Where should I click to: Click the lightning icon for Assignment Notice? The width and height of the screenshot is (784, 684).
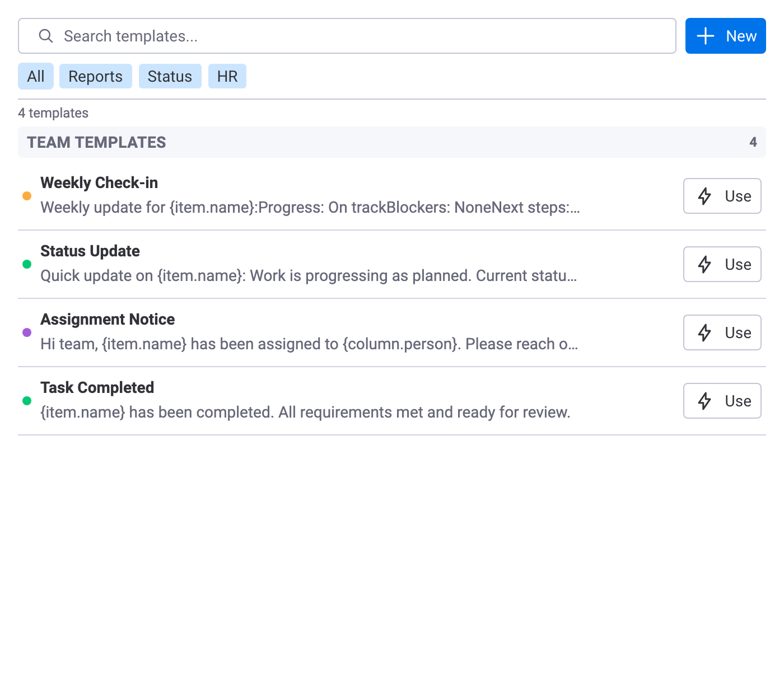coord(704,332)
